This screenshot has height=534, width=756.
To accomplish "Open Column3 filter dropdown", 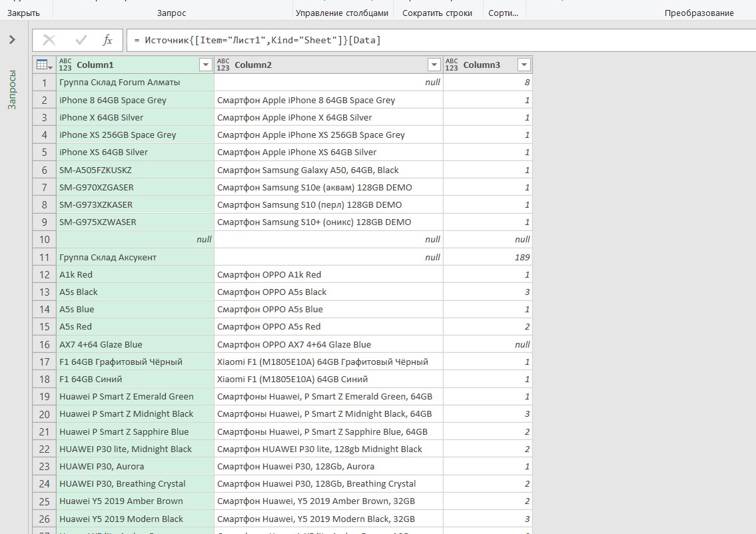I will 524,65.
